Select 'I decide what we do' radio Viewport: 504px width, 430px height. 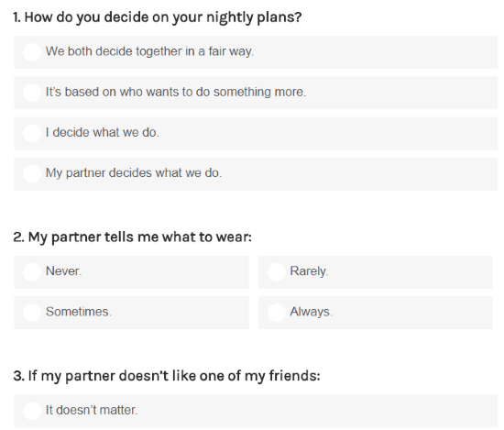click(32, 133)
